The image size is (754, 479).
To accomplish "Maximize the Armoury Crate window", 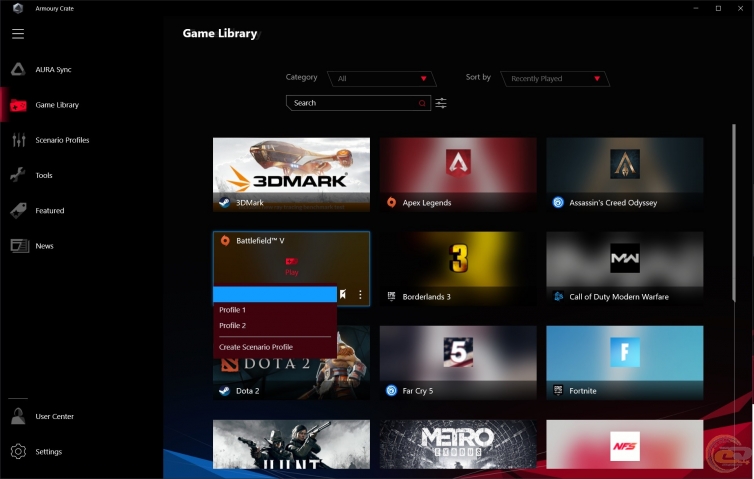I will pos(718,8).
